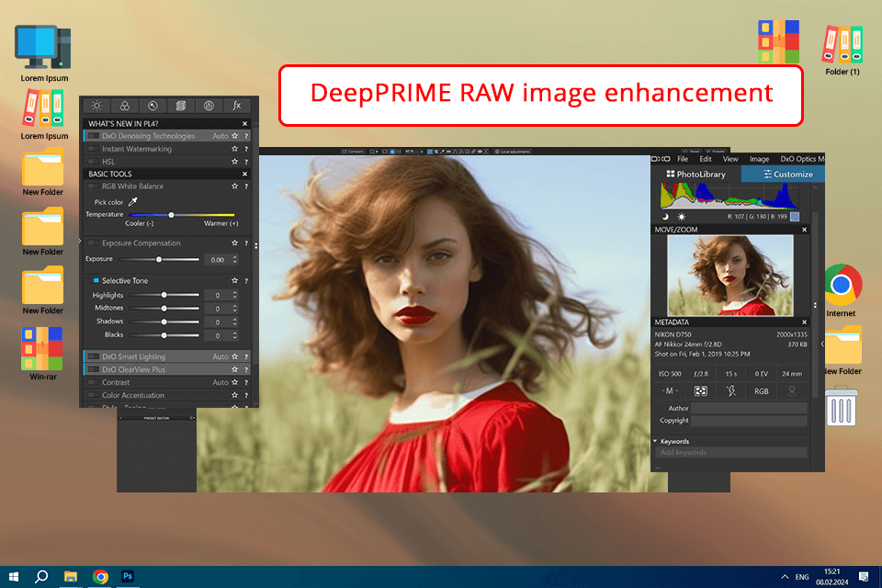Click the moon shadow clipping icon under histogram

click(665, 217)
